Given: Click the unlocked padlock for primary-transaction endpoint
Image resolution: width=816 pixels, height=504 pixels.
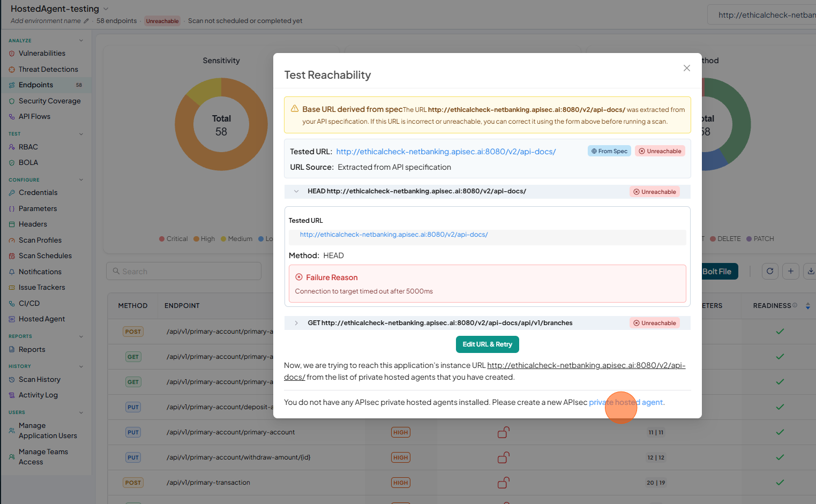Looking at the screenshot, I should pyautogui.click(x=503, y=483).
